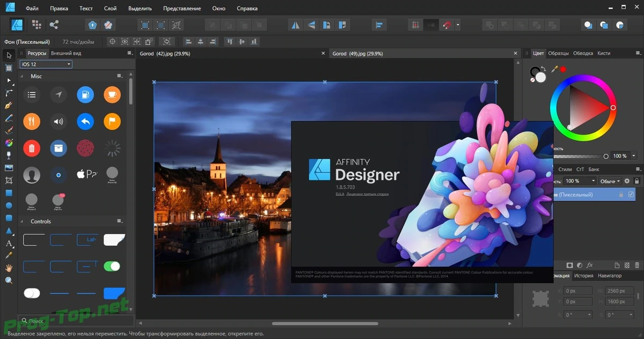Viewport: 644px width, 339px height.
Task: Select the Artistic Text tool
Action: coord(9,243)
